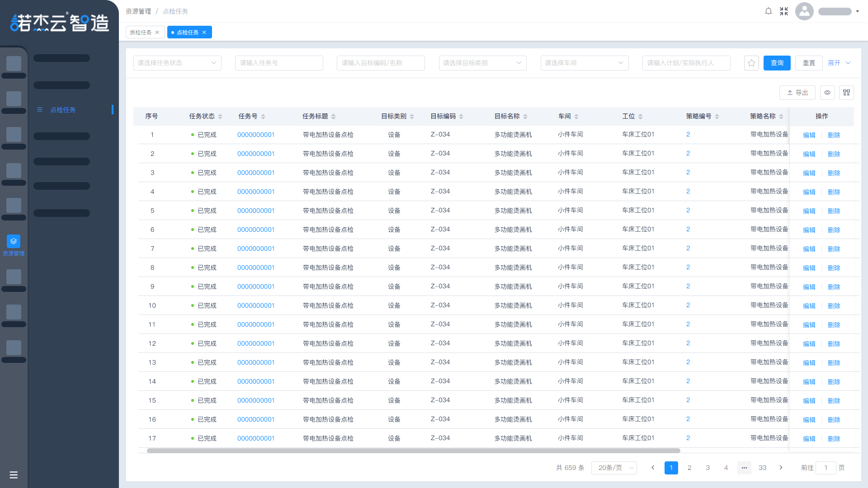Toggle the exit fullscreen icon
The image size is (868, 488).
[x=784, y=11]
